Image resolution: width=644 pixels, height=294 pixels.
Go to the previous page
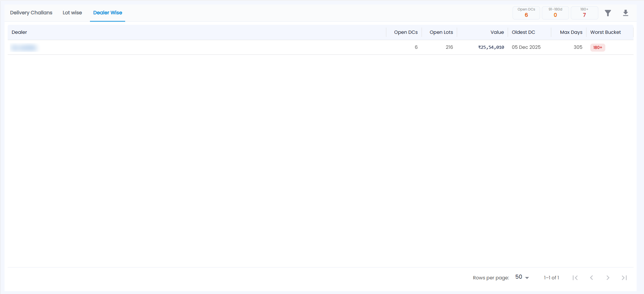591,278
